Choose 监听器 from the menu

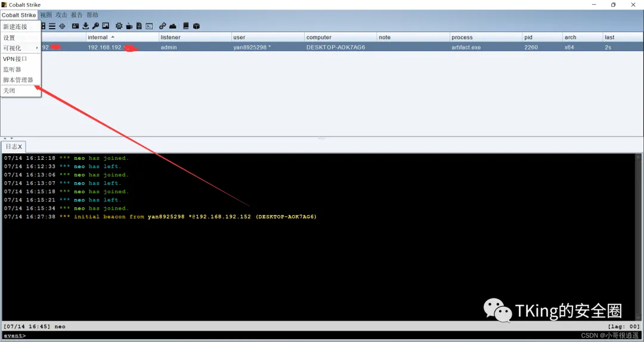20,70
